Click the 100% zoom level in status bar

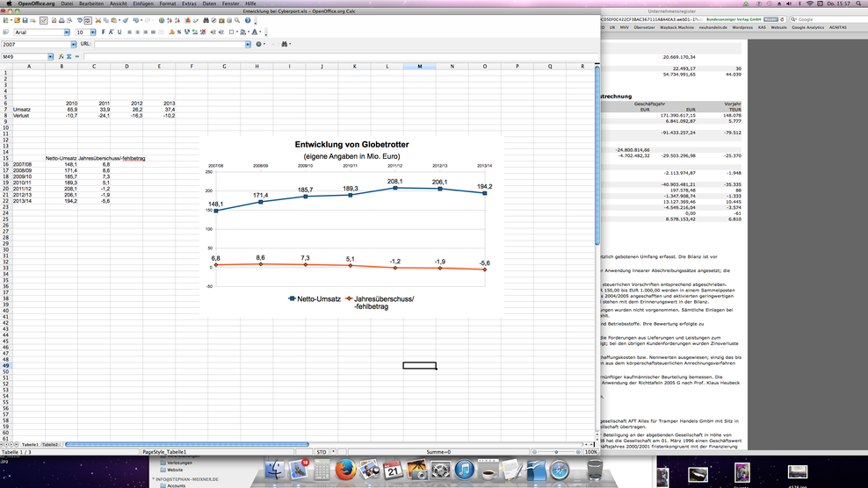pos(590,452)
